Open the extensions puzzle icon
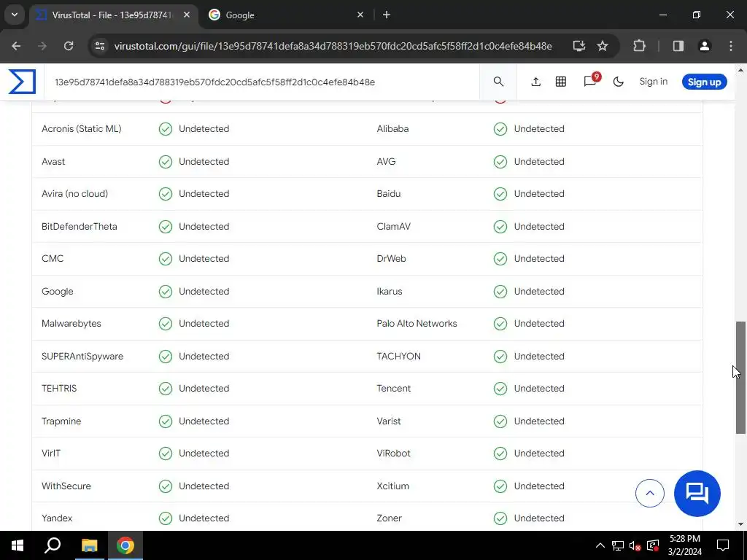The image size is (747, 560). 639,46
